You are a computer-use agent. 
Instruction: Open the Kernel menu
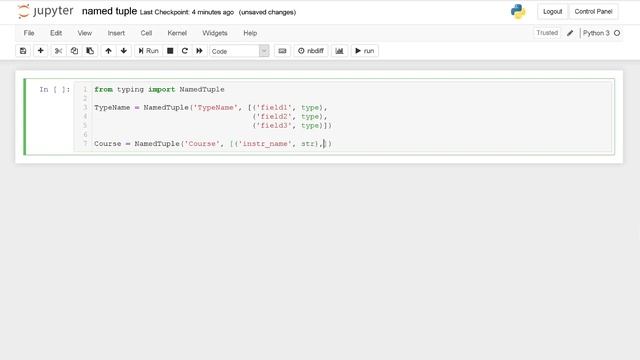[x=177, y=33]
